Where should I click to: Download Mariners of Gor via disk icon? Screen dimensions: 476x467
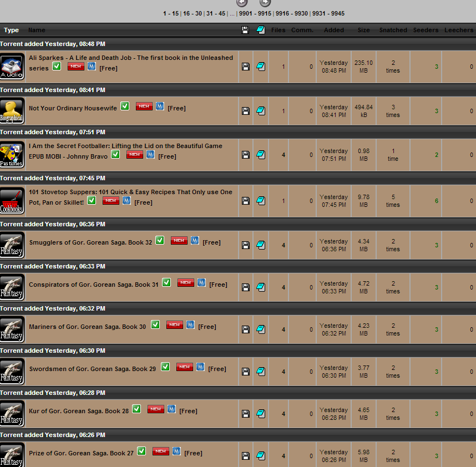pyautogui.click(x=246, y=329)
